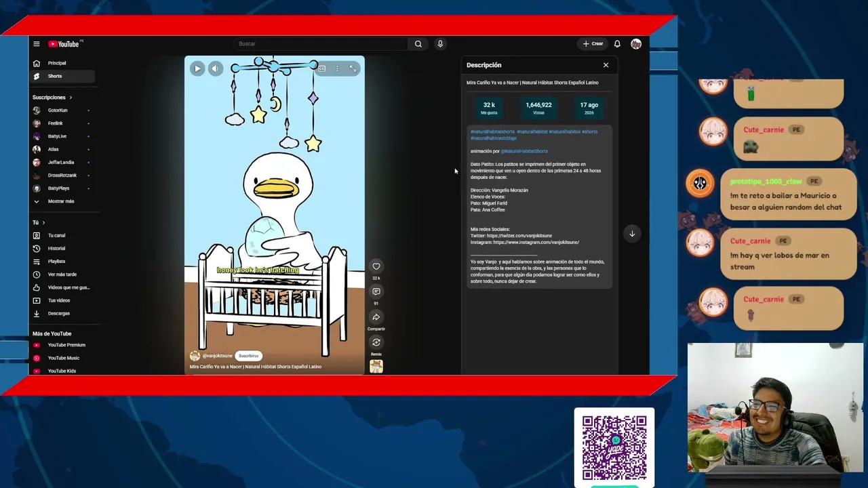Open the YouTube hamburger guide menu

(x=37, y=44)
